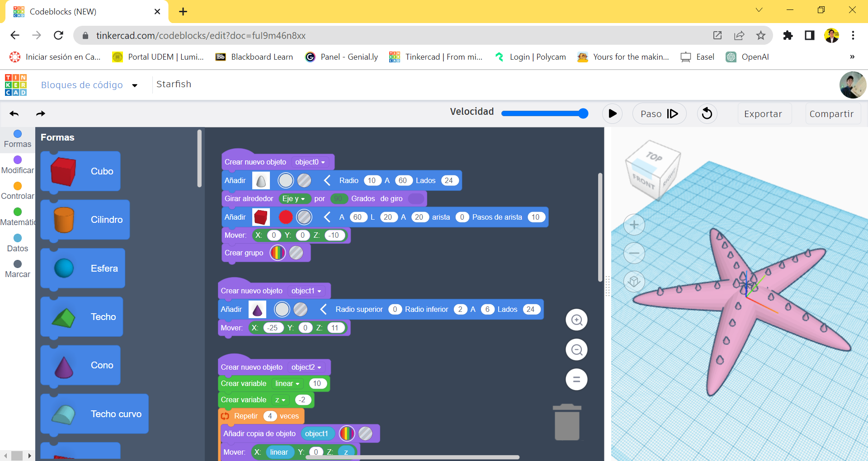This screenshot has width=868, height=461.
Task: Click the trash can icon
Action: (x=567, y=422)
